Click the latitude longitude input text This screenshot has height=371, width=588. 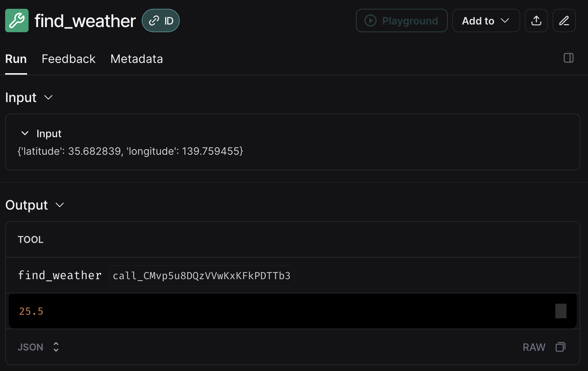[130, 151]
